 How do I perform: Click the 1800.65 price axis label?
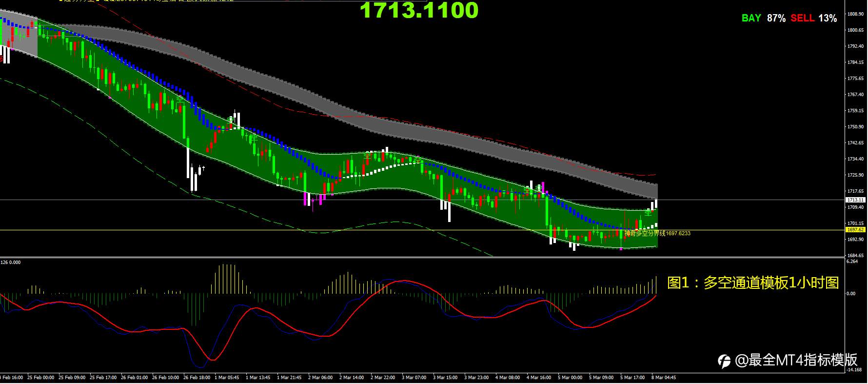[x=856, y=30]
